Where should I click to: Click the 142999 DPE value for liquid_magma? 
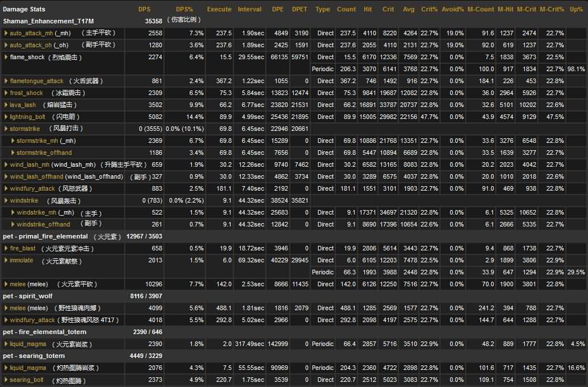(x=278, y=344)
